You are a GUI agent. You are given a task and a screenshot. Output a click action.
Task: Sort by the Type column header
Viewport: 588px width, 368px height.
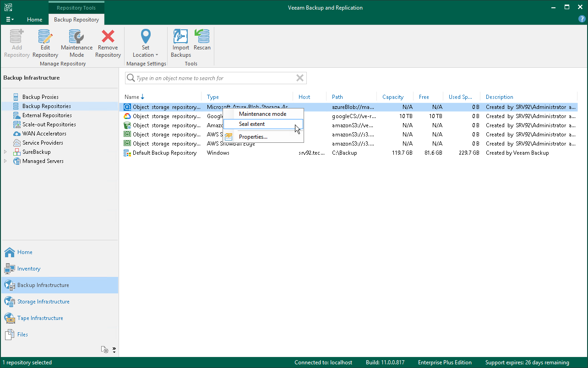point(213,97)
